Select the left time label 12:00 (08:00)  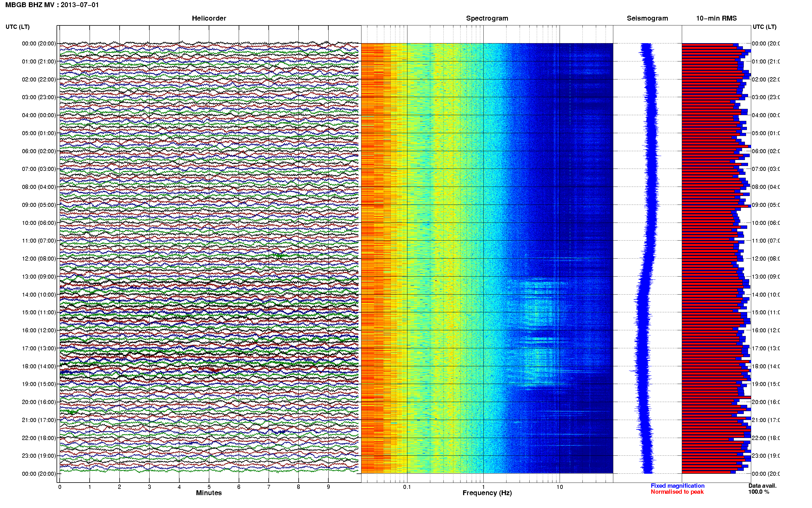[39, 259]
